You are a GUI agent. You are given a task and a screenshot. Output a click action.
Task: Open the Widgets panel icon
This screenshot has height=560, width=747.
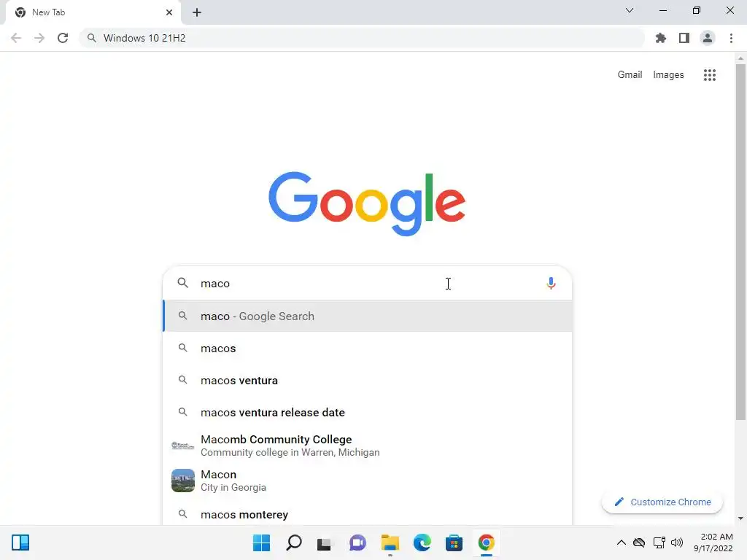coord(20,542)
